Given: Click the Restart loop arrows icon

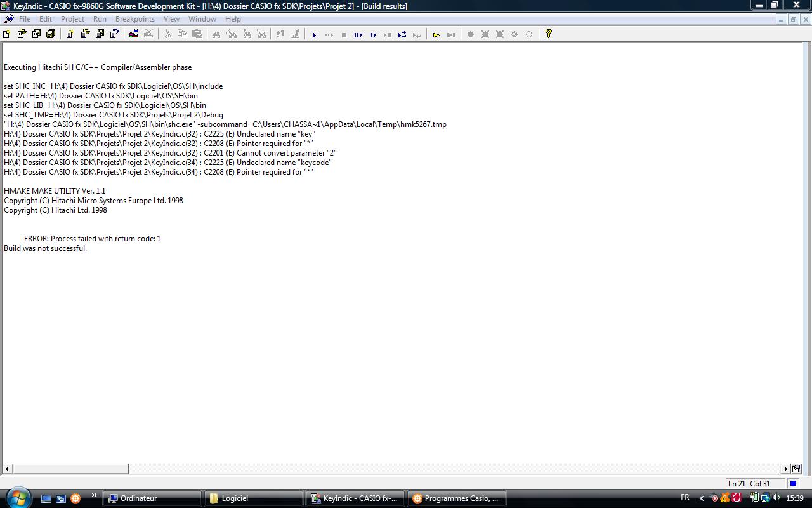Looking at the screenshot, I should pos(402,35).
